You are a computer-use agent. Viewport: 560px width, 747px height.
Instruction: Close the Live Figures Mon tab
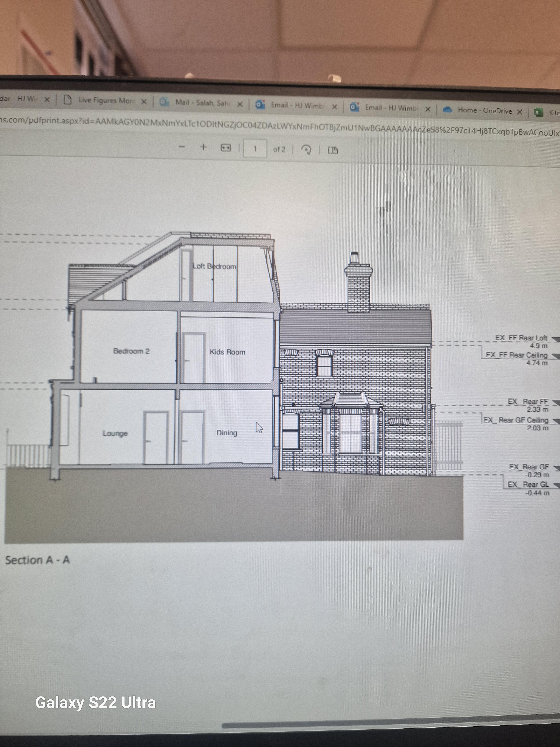point(144,102)
